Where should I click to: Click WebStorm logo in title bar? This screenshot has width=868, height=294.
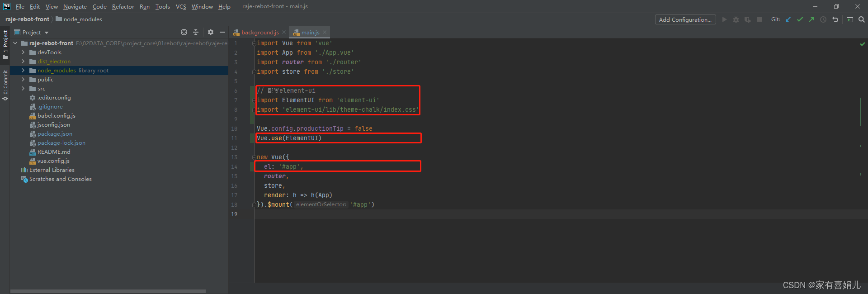[7, 6]
